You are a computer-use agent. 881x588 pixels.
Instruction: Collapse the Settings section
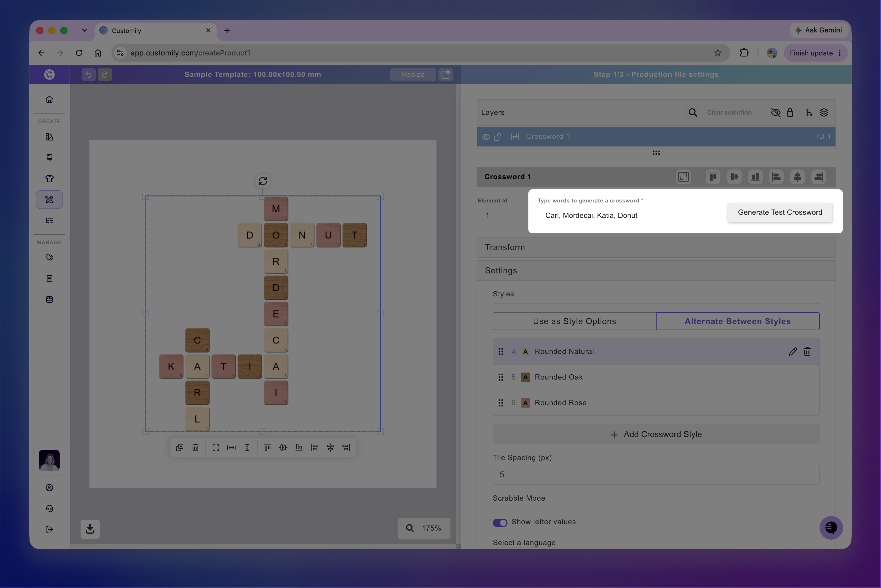coord(656,270)
